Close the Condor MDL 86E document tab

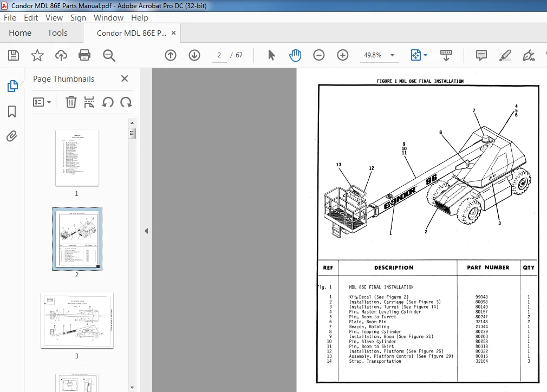pyautogui.click(x=173, y=33)
